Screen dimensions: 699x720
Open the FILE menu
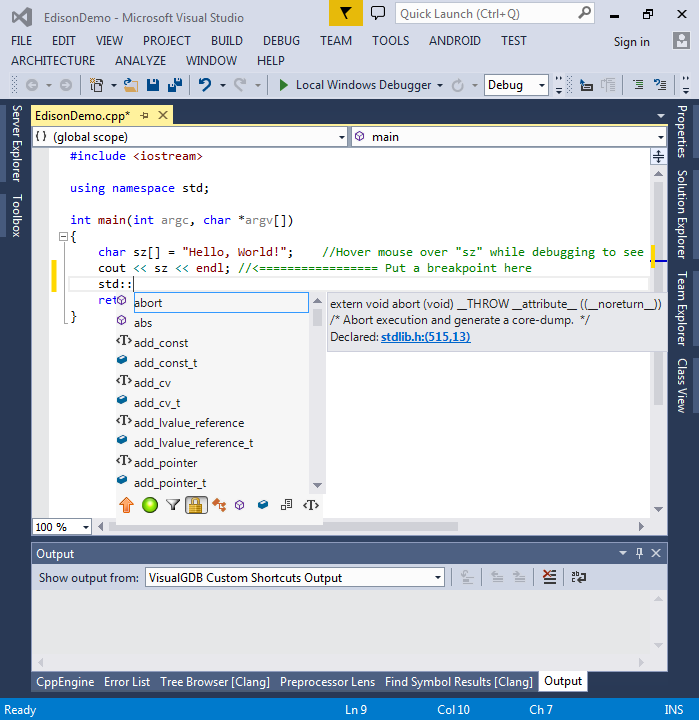[x=22, y=41]
